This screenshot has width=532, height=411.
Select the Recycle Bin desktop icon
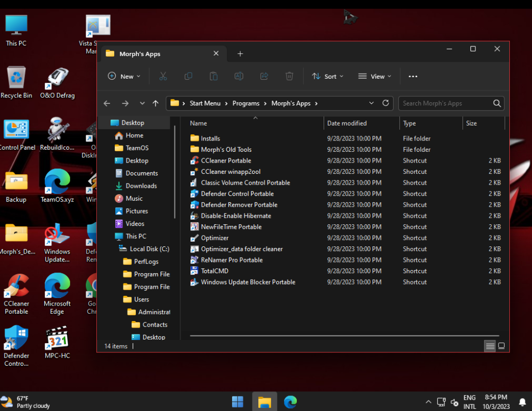(x=16, y=83)
